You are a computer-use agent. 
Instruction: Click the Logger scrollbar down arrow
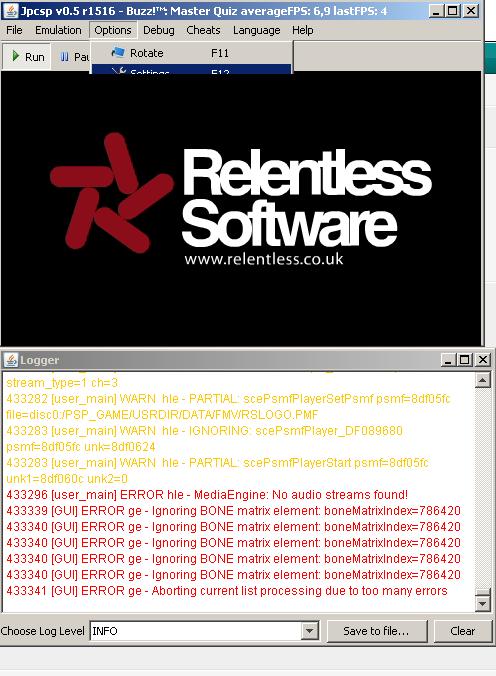pyautogui.click(x=482, y=603)
